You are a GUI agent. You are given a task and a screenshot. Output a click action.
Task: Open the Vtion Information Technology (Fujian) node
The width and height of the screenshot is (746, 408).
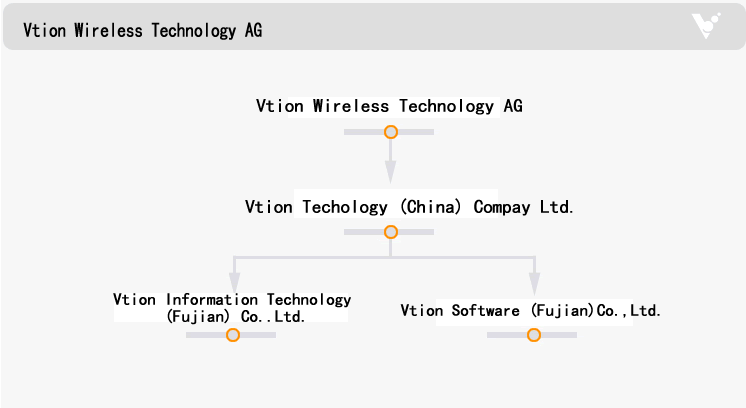tap(232, 300)
